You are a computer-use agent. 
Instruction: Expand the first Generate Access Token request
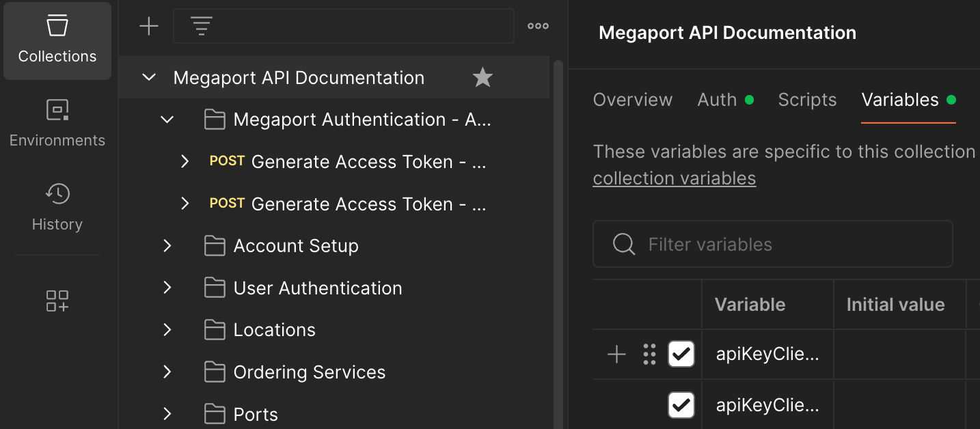pyautogui.click(x=185, y=162)
